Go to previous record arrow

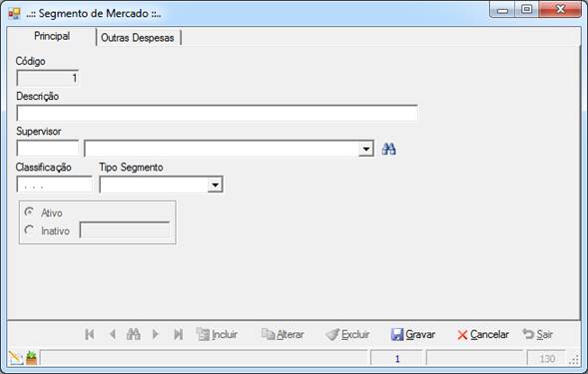pos(112,334)
